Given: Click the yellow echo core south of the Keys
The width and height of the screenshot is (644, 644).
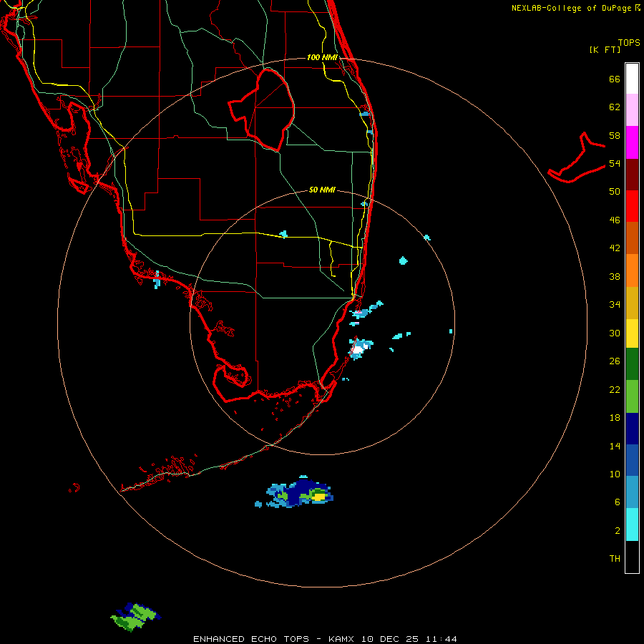Looking at the screenshot, I should [319, 497].
